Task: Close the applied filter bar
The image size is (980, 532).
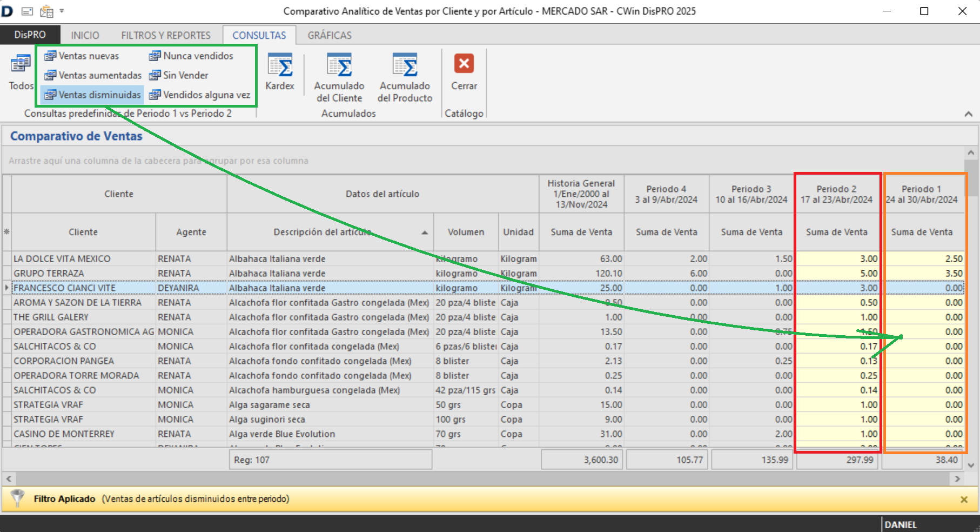Action: [x=964, y=500]
